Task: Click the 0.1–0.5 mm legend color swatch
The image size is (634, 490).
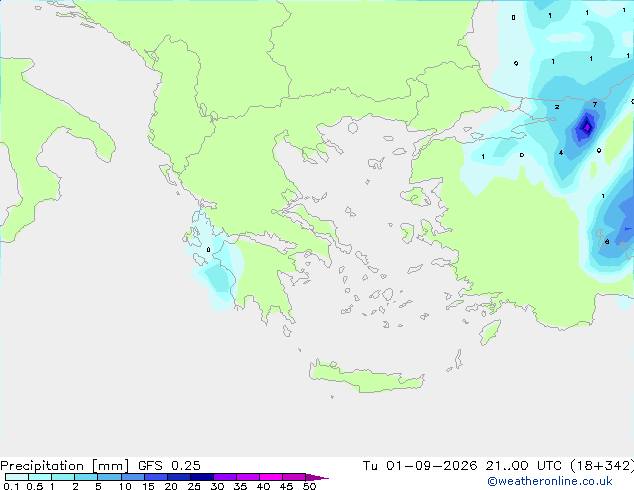Action: pos(17,477)
